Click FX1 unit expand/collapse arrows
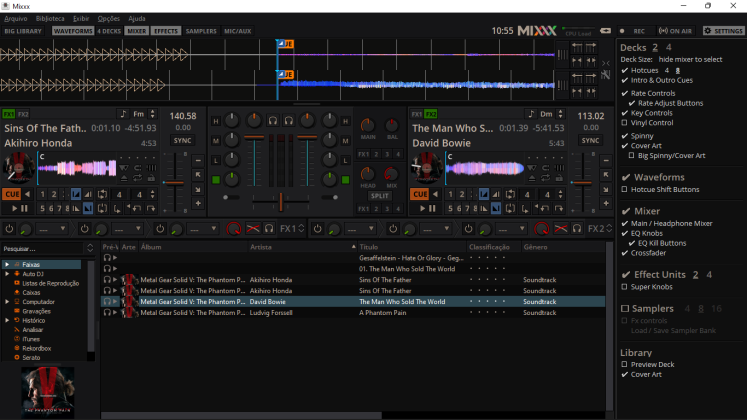Screen dimensions: 747x420 tap(301, 229)
